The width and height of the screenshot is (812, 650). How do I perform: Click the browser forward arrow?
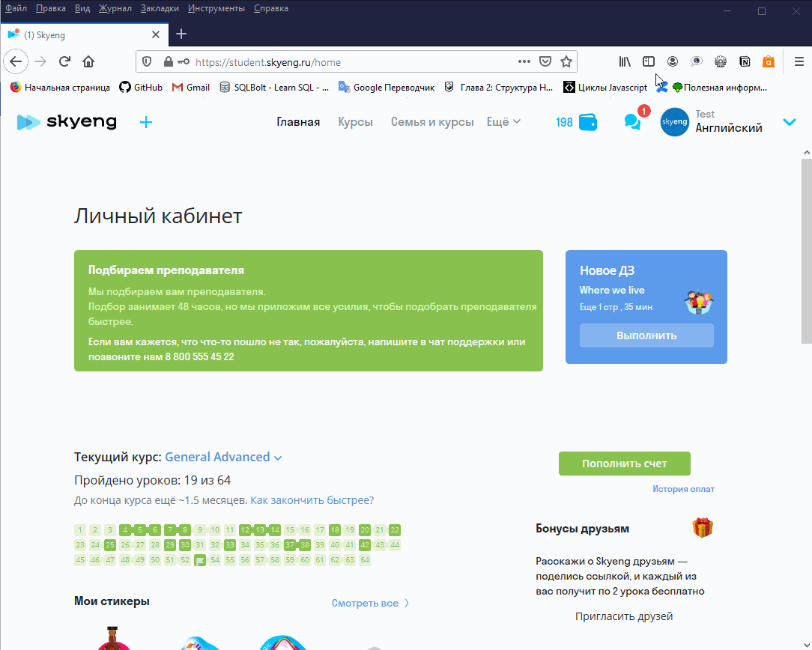click(40, 61)
